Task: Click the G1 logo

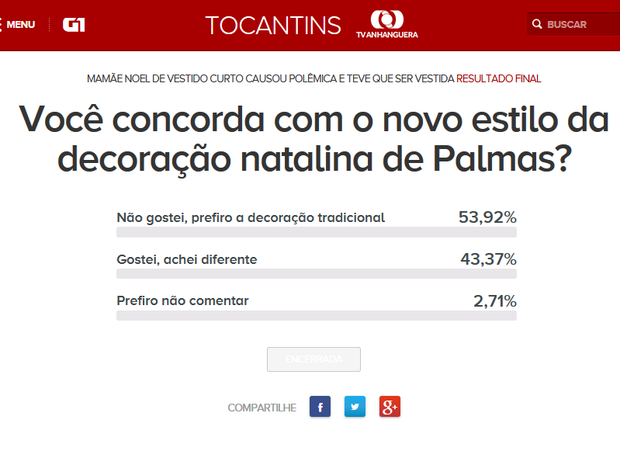Action: (73, 24)
